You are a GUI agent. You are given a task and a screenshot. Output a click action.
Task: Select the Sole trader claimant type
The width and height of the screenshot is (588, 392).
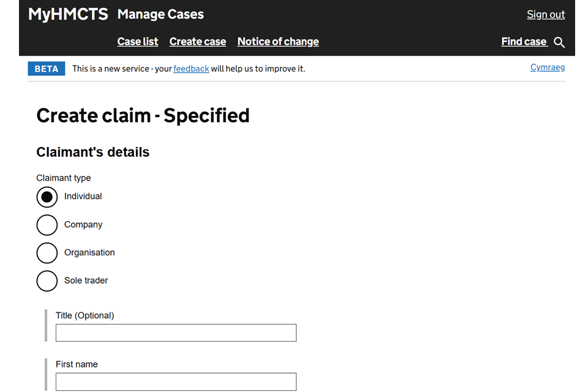[x=47, y=281]
